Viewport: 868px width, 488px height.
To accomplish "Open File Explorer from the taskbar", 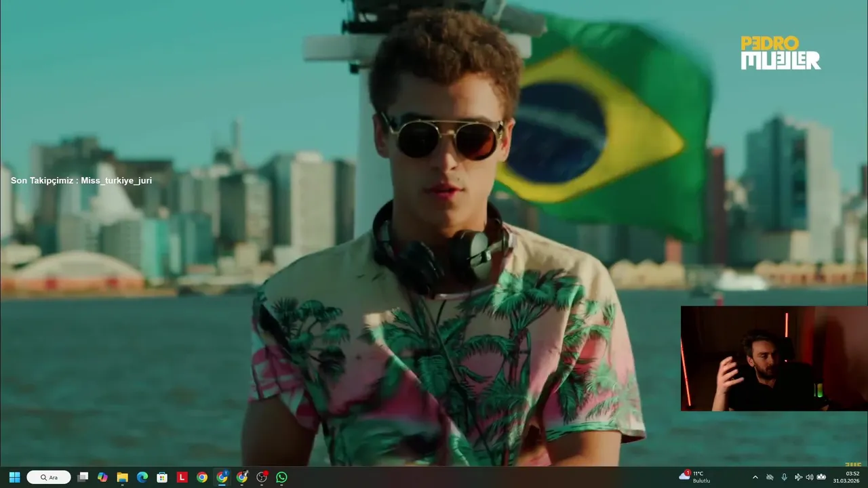I will (122, 477).
